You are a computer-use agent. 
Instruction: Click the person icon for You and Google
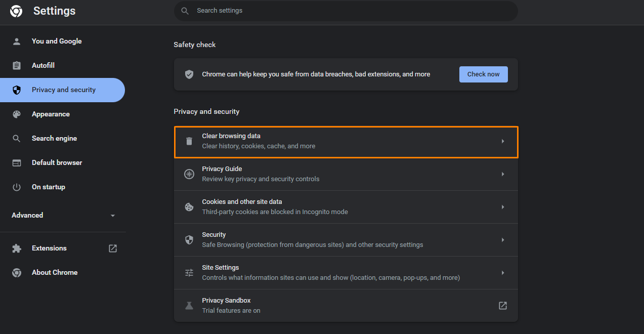click(x=17, y=41)
